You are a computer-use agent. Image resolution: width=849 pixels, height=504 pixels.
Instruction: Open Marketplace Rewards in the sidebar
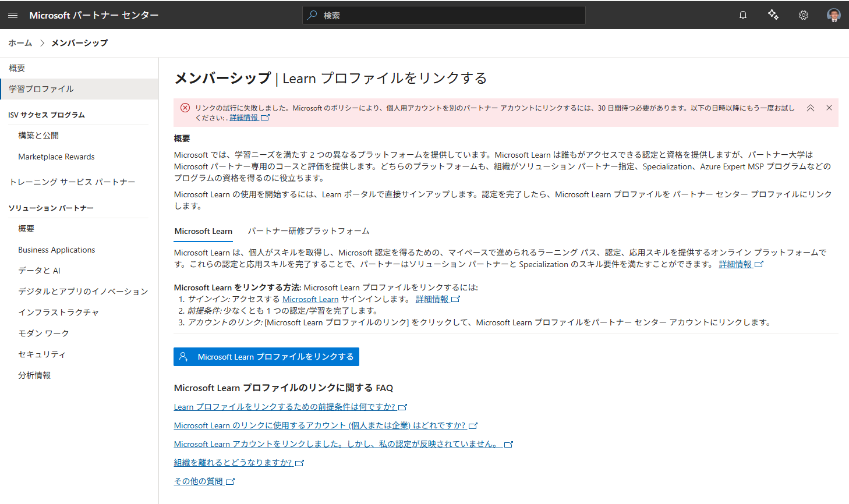(56, 156)
